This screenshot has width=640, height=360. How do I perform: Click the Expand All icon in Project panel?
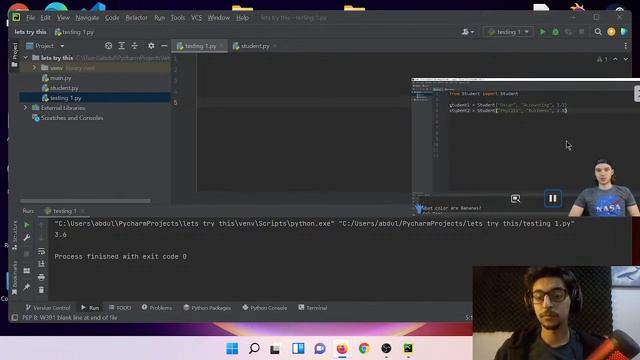(x=122, y=46)
